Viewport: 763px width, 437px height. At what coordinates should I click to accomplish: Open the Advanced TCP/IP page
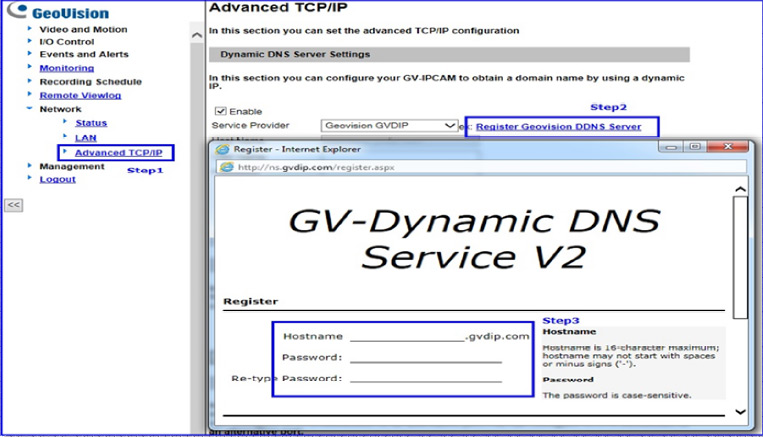[118, 153]
